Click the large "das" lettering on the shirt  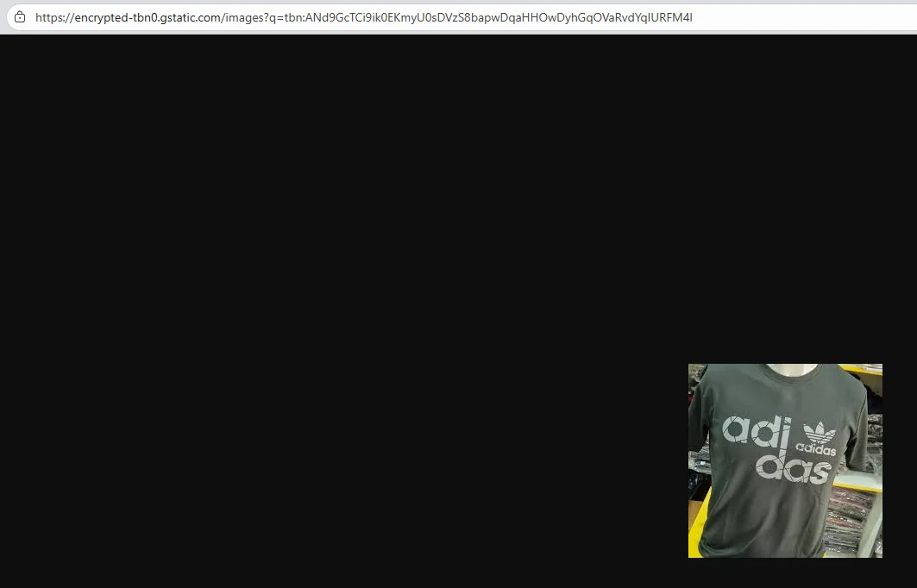[x=792, y=471]
